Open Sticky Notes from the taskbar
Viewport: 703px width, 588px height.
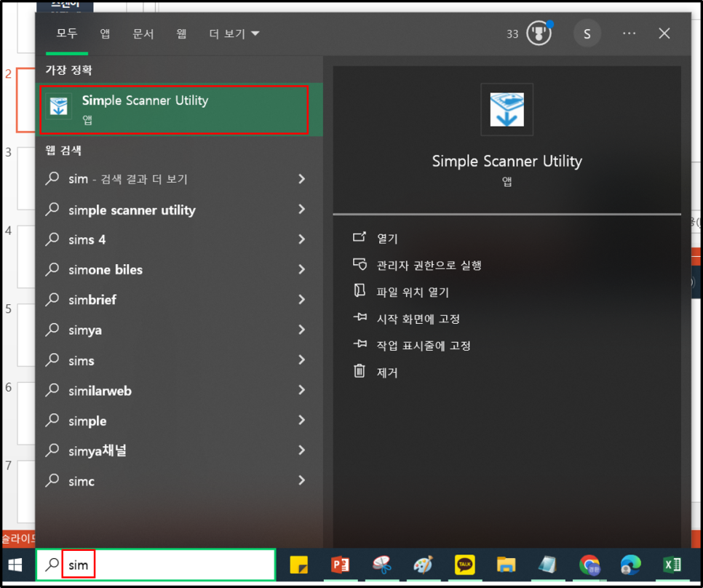(298, 565)
